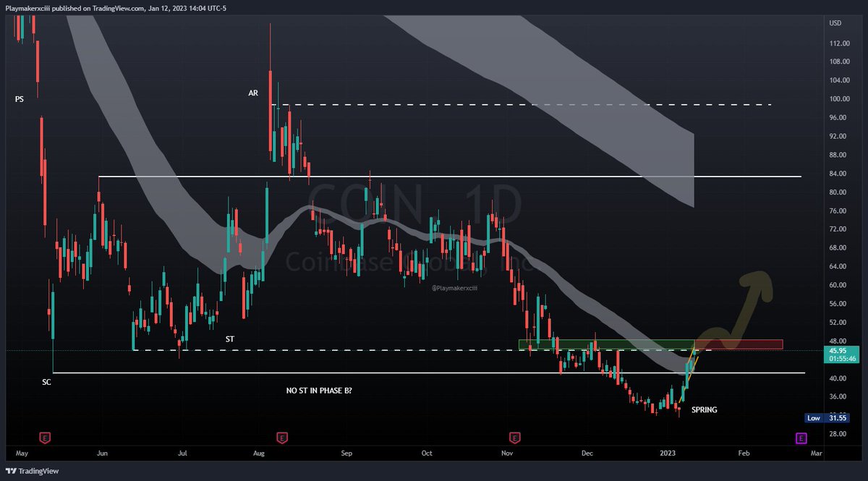Click the 112.00 price axis label
The width and height of the screenshot is (868, 481).
(x=840, y=43)
